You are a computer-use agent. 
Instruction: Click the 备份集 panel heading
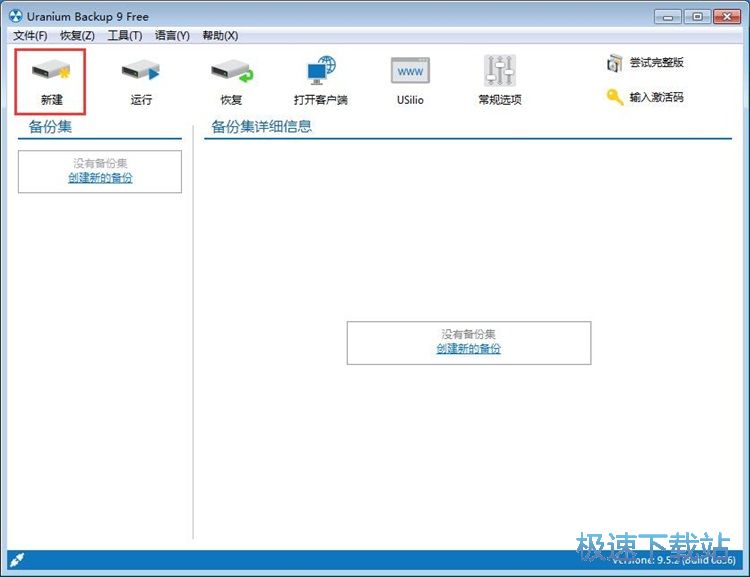[50, 127]
